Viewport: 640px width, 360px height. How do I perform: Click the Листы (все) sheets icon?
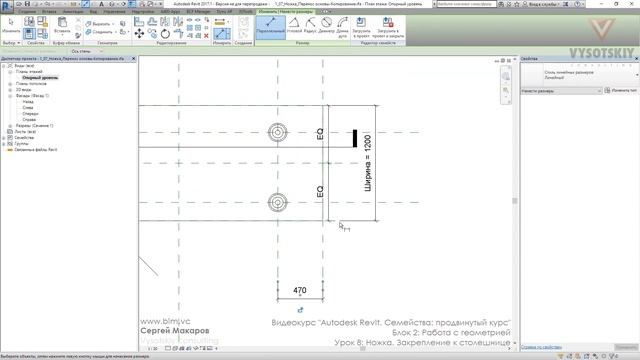(x=10, y=132)
